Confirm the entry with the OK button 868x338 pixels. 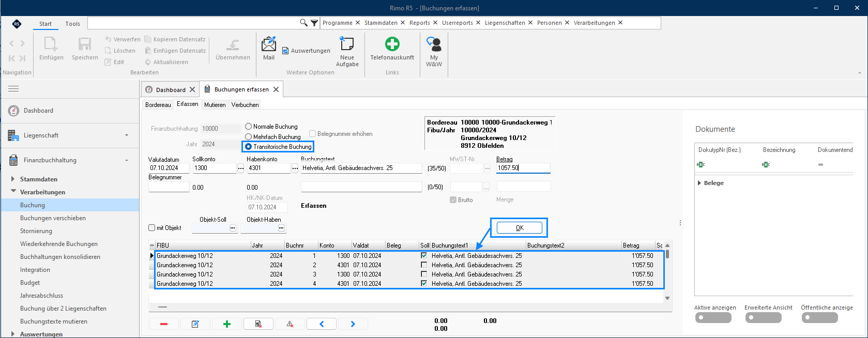coord(520,227)
